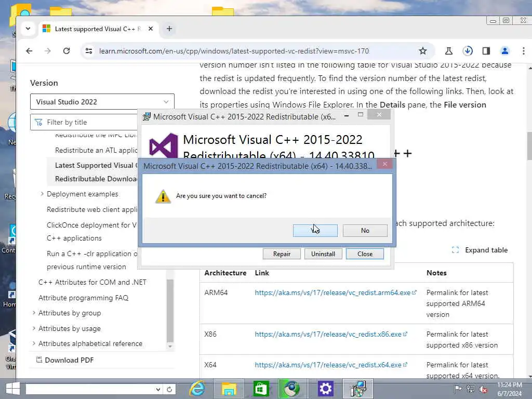
Task: Open Redistribute web client applications item
Action: (x=92, y=209)
